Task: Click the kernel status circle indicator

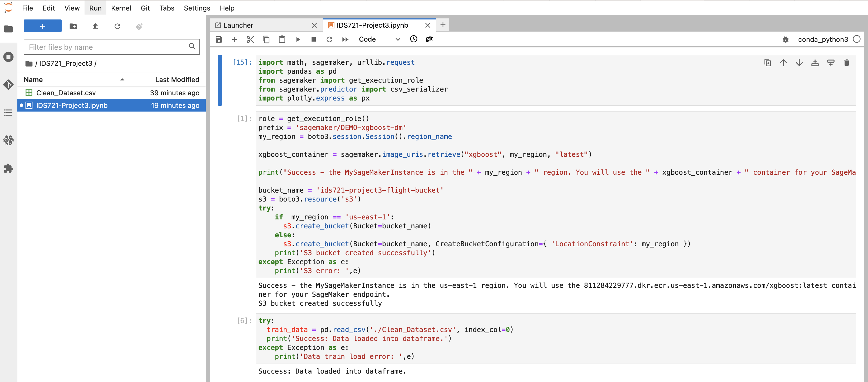Action: click(856, 39)
